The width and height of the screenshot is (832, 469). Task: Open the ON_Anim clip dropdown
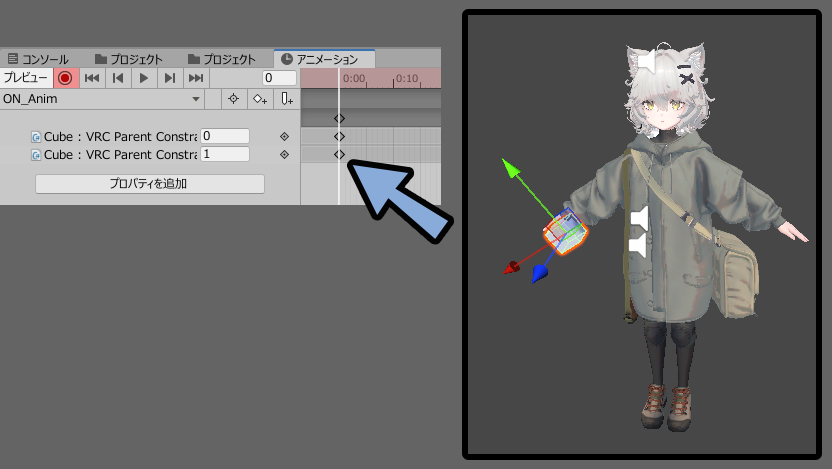coord(102,99)
